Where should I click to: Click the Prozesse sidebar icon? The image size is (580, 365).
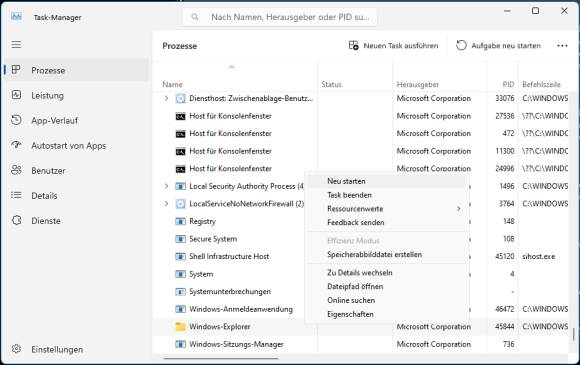click(x=16, y=70)
